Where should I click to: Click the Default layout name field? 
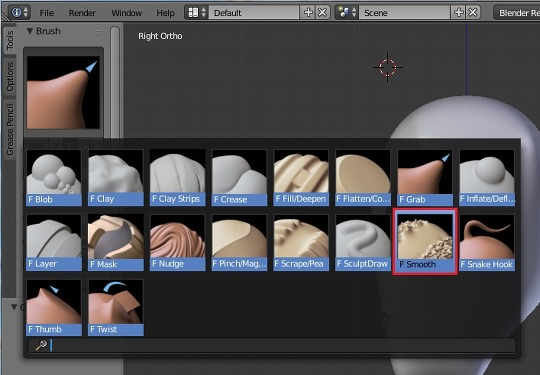(254, 12)
